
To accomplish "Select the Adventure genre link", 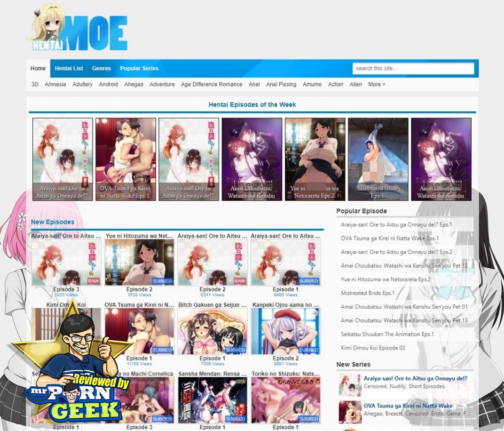I will (162, 84).
